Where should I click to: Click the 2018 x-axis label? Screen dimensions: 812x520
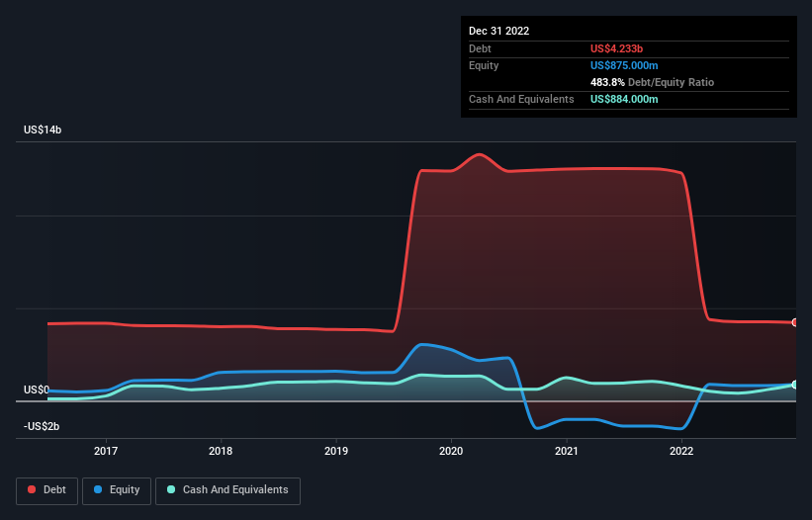[221, 451]
